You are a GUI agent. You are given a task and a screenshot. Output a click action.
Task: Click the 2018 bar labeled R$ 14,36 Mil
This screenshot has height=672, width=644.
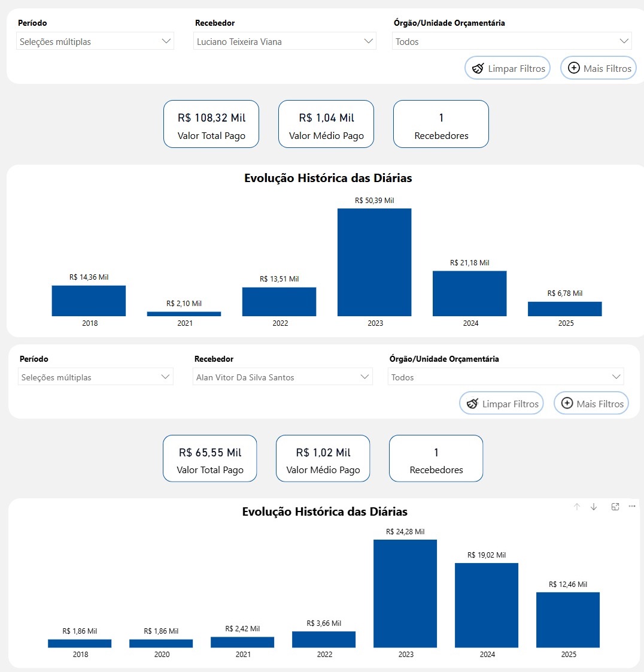point(89,301)
